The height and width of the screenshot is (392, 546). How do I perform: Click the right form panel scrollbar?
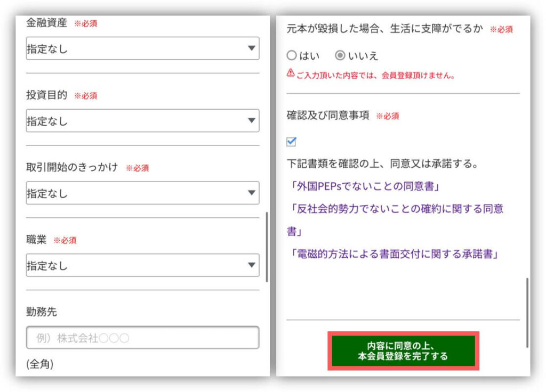pos(527,312)
